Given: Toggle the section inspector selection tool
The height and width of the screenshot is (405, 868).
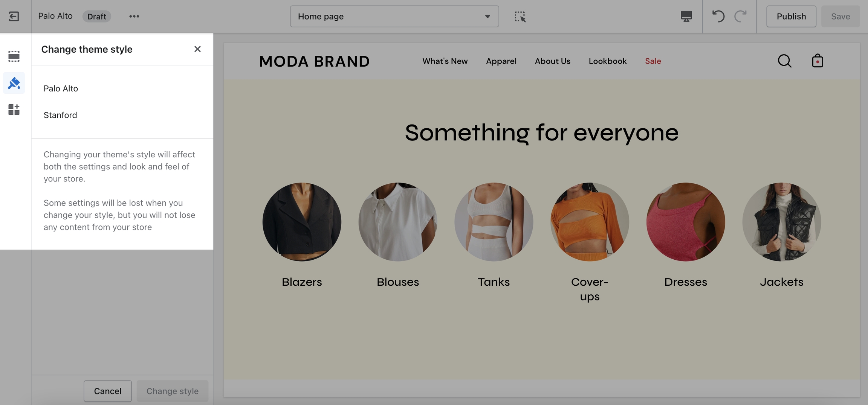Looking at the screenshot, I should click(x=520, y=16).
